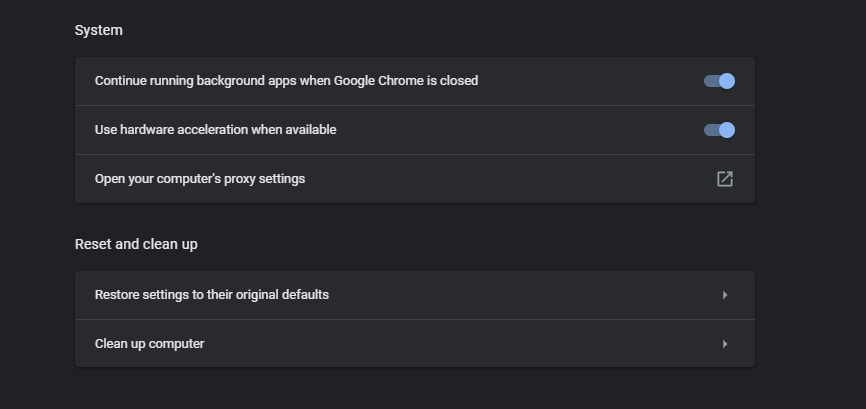The width and height of the screenshot is (866, 409).
Task: Click the proxy settings external link icon
Action: point(725,179)
